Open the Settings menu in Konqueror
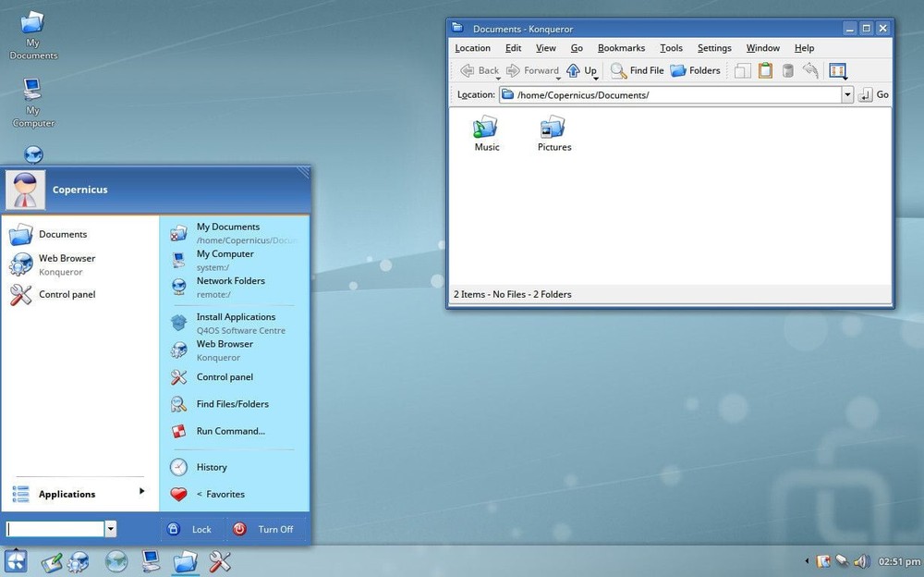The width and height of the screenshot is (924, 577). pos(714,47)
